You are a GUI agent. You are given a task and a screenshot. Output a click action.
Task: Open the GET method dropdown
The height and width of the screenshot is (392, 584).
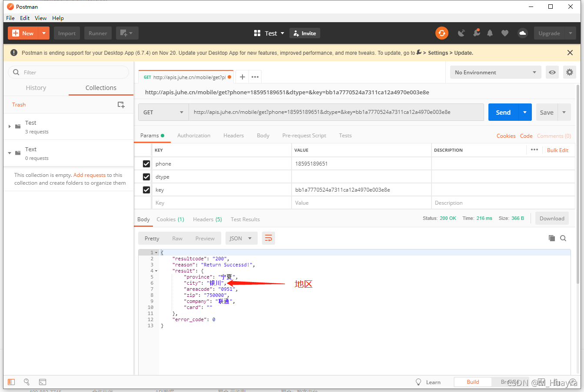tap(163, 112)
